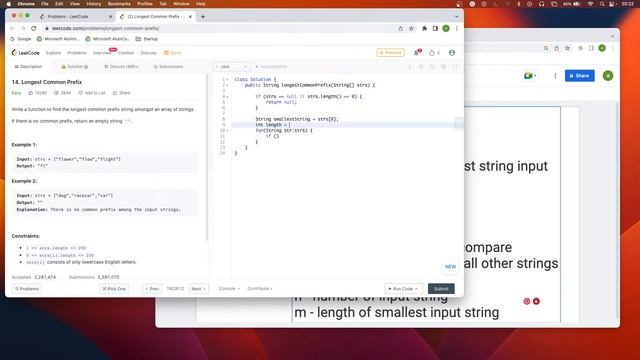Close the Longest Common Prefix browser tab
Screen dimensions: 640x360
tap(190, 17)
